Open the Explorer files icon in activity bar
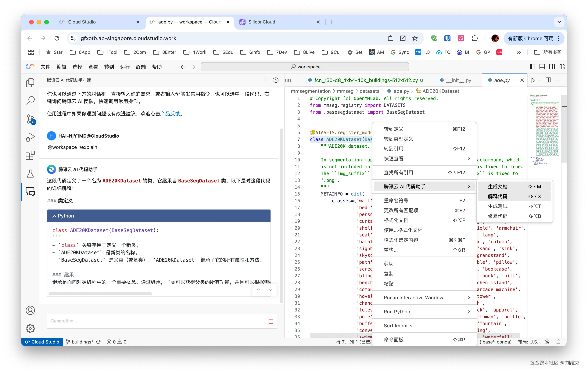The height and width of the screenshot is (374, 588). point(30,83)
